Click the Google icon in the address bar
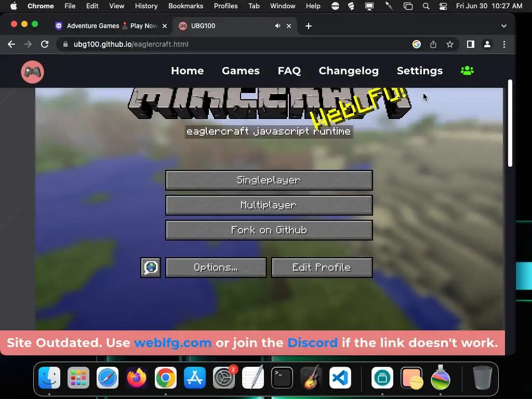 tap(417, 44)
